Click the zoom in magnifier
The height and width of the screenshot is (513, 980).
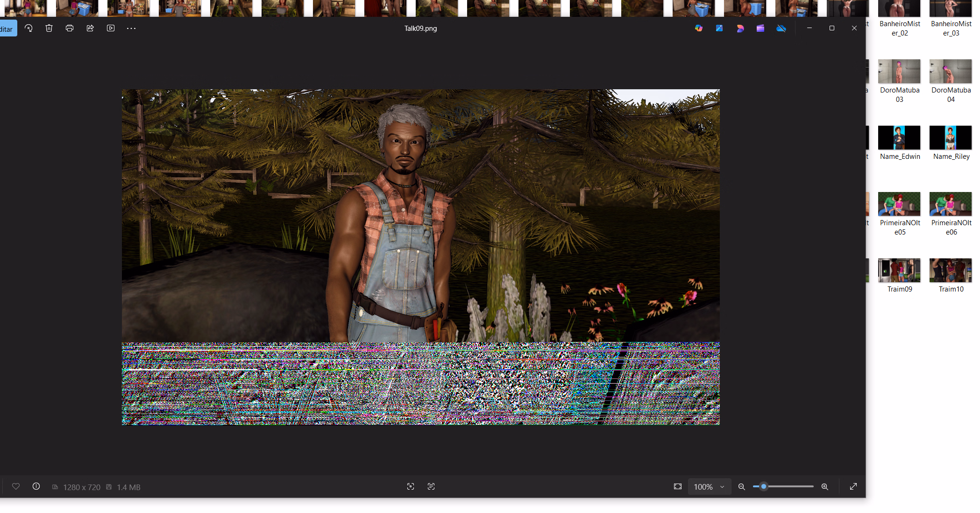coord(825,486)
